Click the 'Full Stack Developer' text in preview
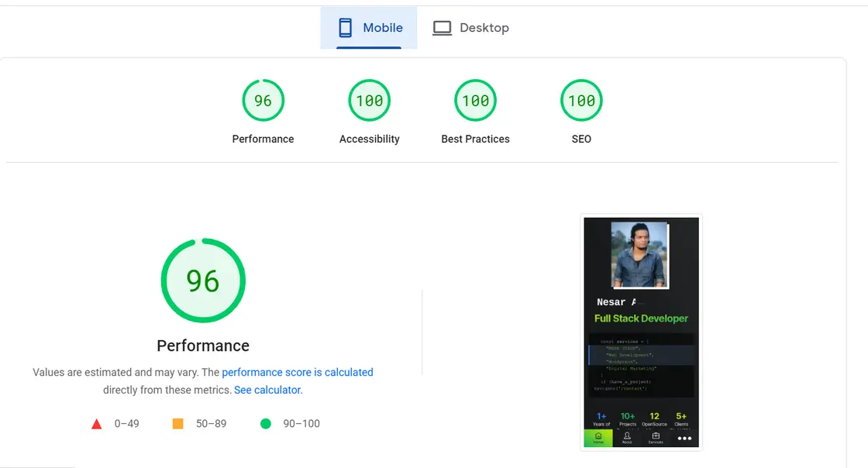This screenshot has height=468, width=868. (641, 318)
